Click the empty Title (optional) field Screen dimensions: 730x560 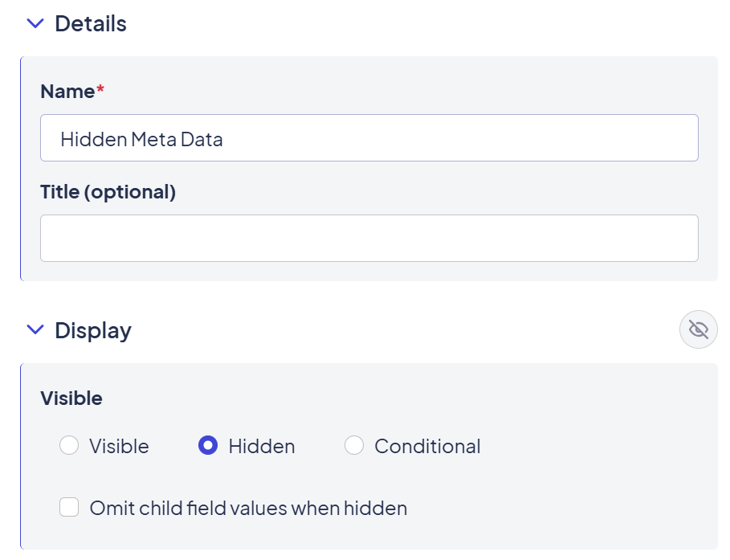(x=369, y=238)
